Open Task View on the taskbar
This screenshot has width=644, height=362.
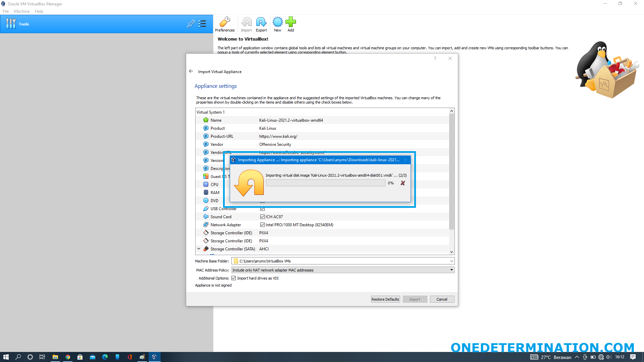click(42, 357)
